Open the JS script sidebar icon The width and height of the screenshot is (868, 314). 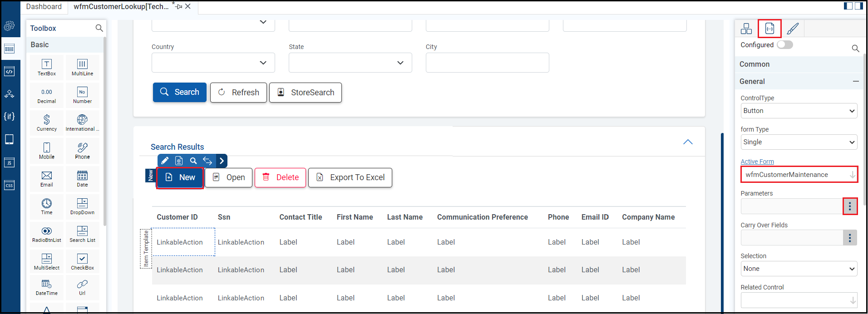click(9, 162)
